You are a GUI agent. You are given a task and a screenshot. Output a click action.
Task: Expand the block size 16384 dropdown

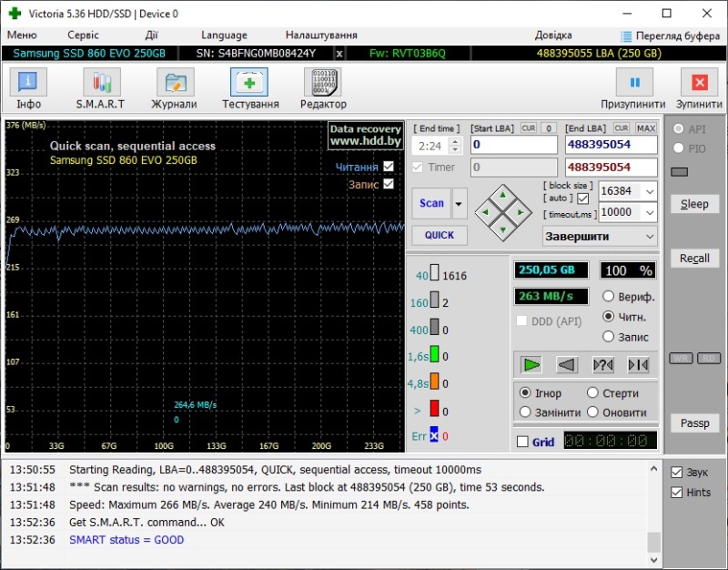[650, 191]
